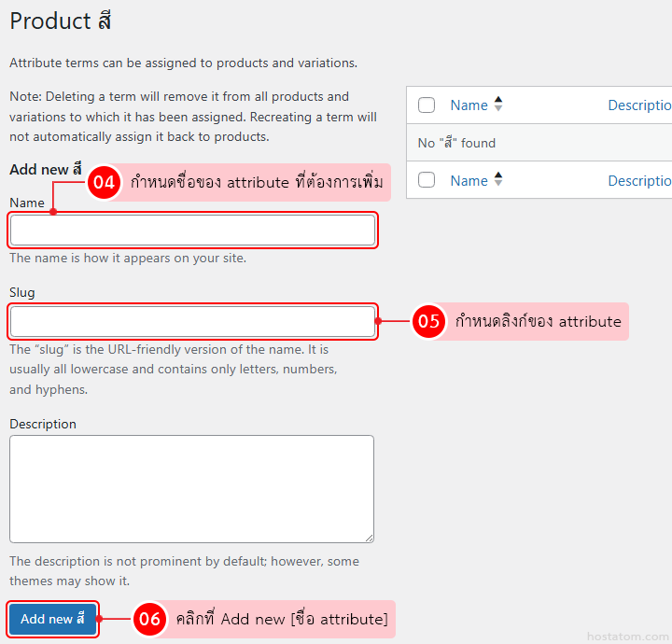Viewport: 672px width, 644px height.
Task: Click the Description column label in the table footer
Action: [640, 180]
